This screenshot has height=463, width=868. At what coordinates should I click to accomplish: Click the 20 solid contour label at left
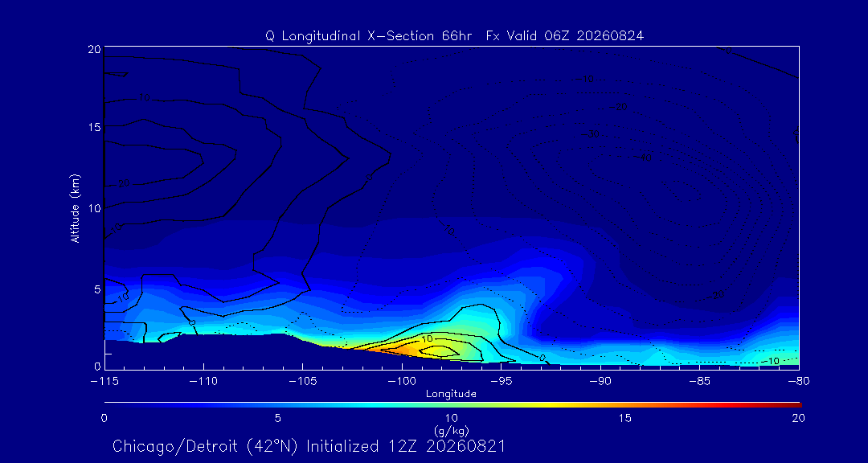tap(124, 183)
